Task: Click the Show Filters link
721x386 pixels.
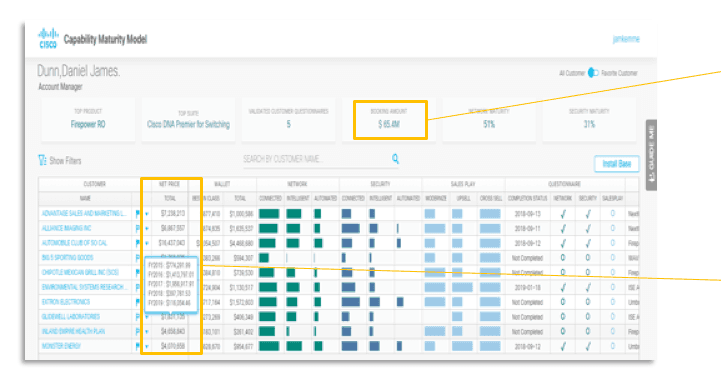Action: (65, 161)
